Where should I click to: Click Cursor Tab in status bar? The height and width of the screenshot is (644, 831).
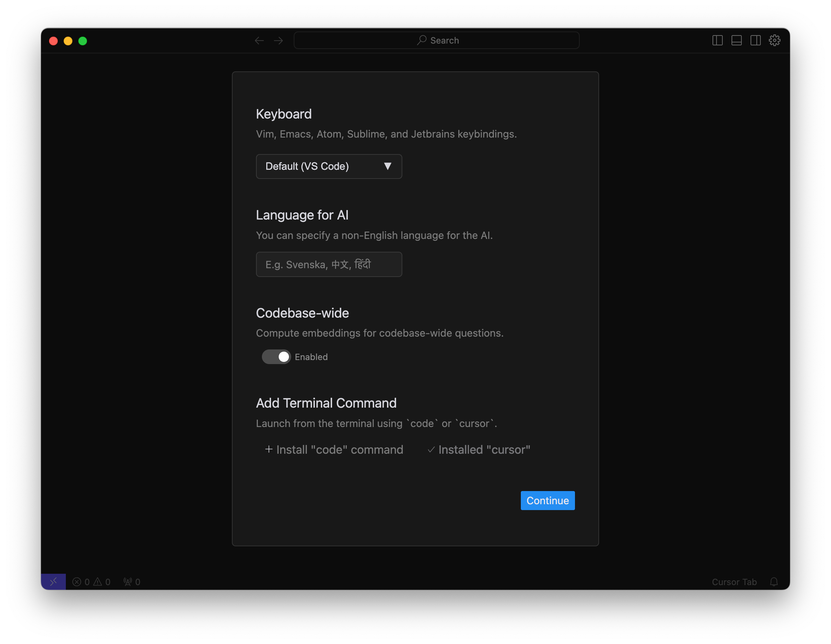point(734,582)
